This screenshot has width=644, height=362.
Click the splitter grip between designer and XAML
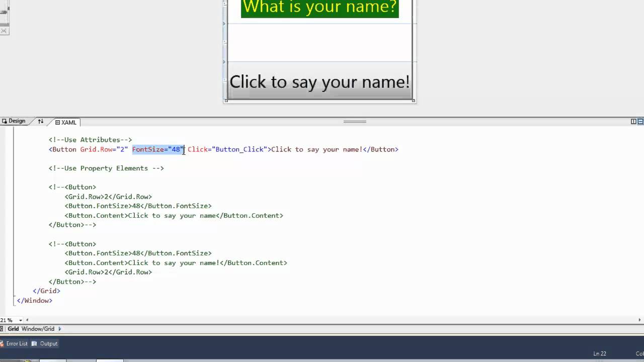[355, 121]
